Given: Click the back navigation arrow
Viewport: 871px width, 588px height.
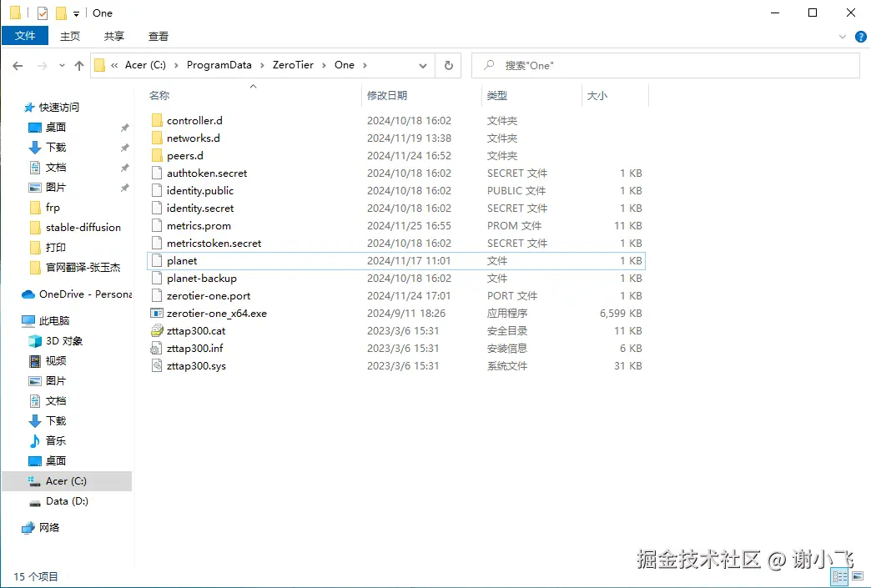Looking at the screenshot, I should coord(17,65).
